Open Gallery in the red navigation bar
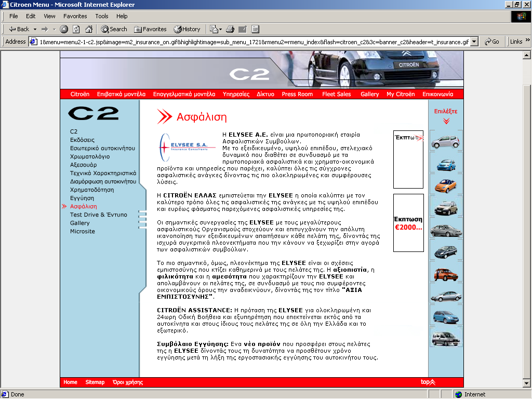532x399 pixels. click(369, 94)
